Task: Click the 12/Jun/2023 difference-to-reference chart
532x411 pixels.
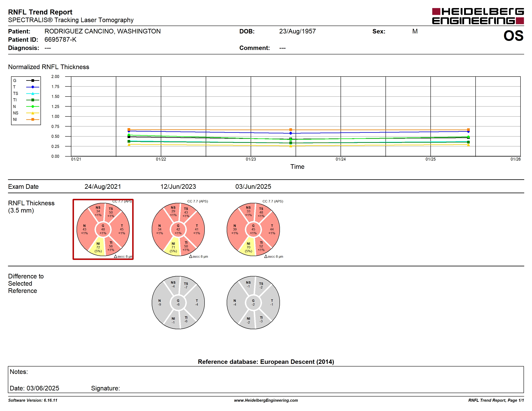Action: click(x=178, y=302)
